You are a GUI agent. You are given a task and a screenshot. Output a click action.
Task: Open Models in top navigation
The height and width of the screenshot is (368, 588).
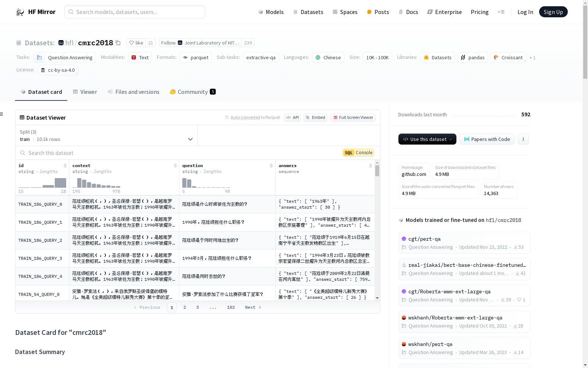(x=271, y=12)
